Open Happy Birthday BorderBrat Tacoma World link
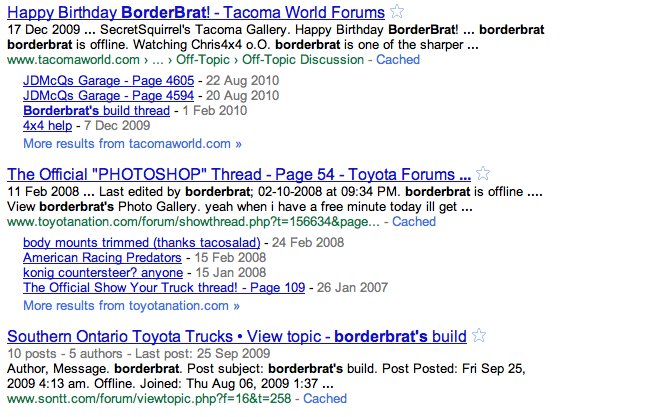This screenshot has width=658, height=417. 196,12
